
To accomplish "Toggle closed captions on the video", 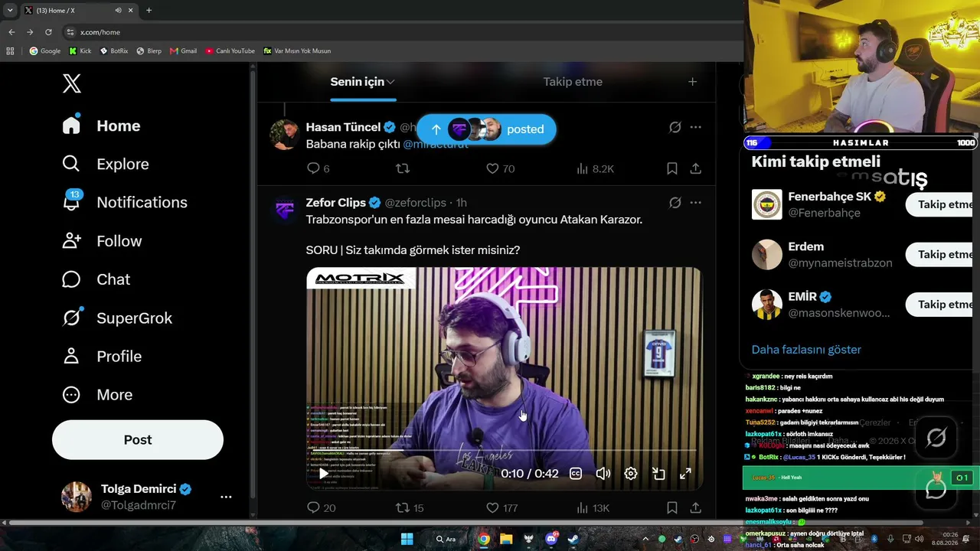I will pyautogui.click(x=576, y=474).
